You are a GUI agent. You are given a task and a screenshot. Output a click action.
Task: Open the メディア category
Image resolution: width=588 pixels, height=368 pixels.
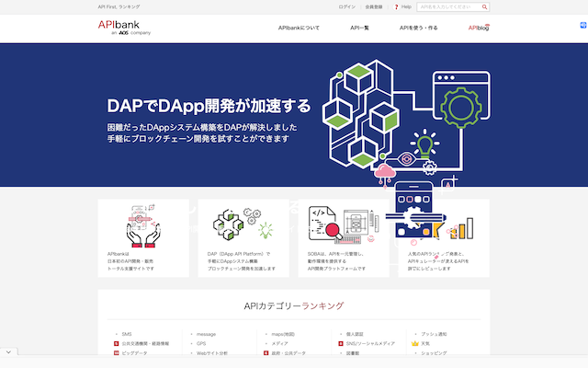coord(279,343)
